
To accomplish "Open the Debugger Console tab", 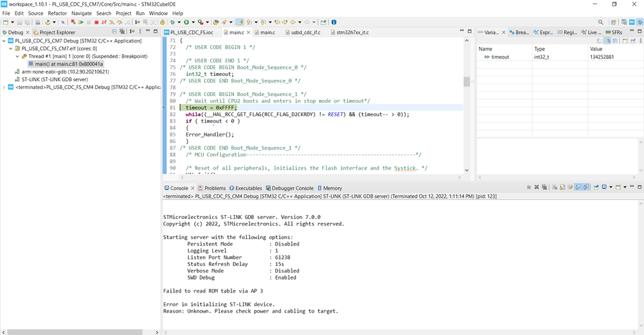I will click(x=289, y=188).
